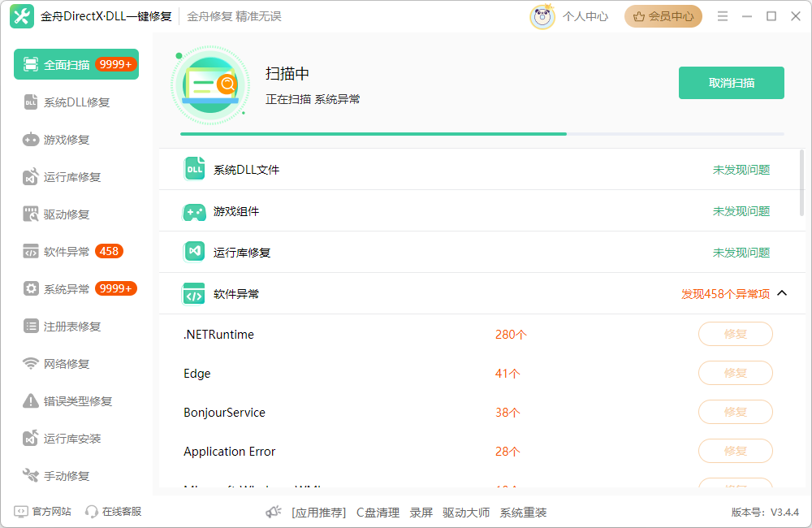The height and width of the screenshot is (528, 812).
Task: Click the 在线客服 text link
Action: 122,512
